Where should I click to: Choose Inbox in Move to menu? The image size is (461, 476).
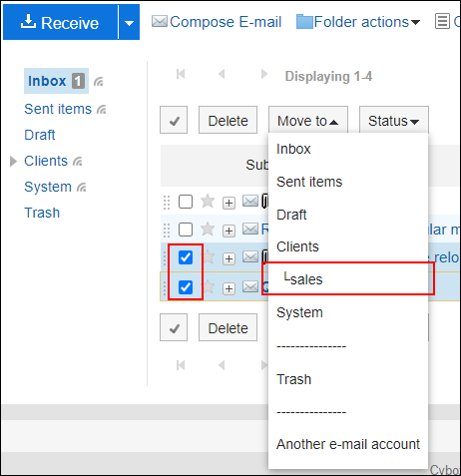point(348,149)
